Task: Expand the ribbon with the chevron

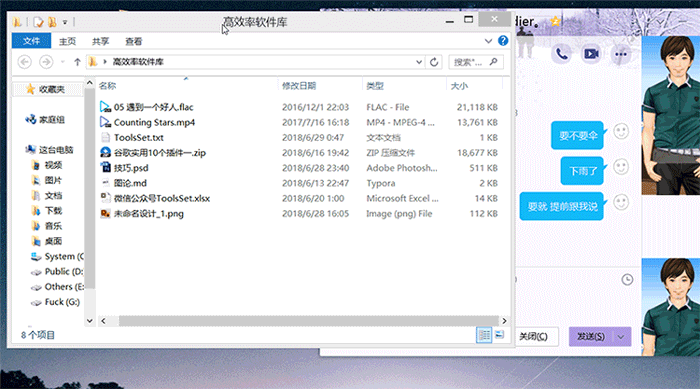Action: pyautogui.click(x=488, y=41)
